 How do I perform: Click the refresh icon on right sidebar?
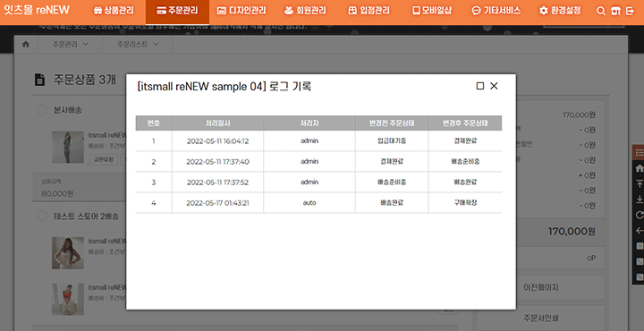[x=639, y=215]
